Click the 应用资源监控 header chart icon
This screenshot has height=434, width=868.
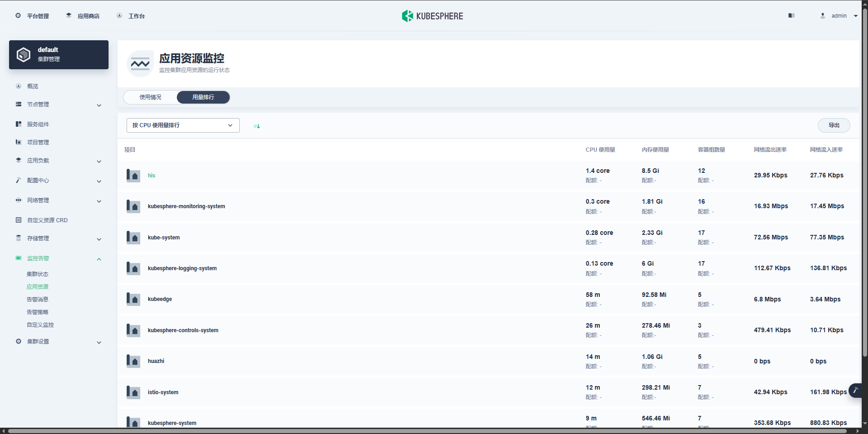click(140, 64)
